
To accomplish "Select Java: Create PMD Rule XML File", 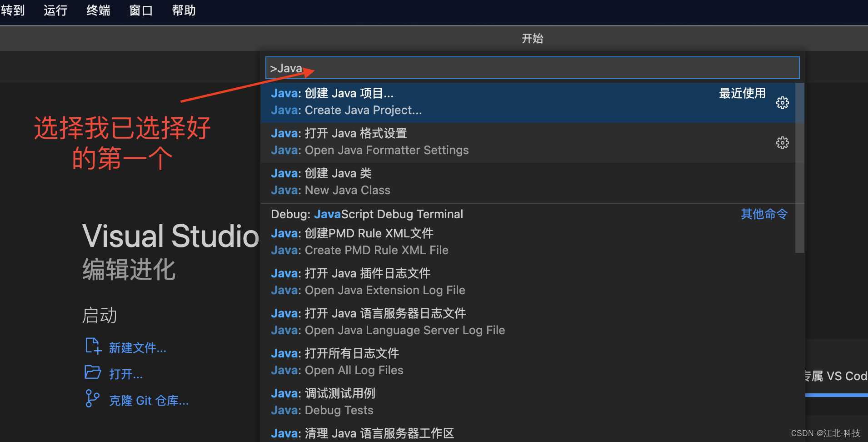I will point(528,242).
